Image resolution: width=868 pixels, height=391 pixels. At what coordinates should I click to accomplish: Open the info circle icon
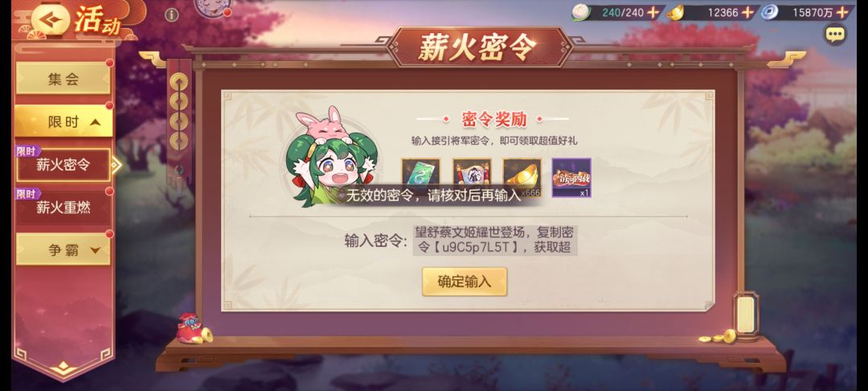[x=172, y=15]
